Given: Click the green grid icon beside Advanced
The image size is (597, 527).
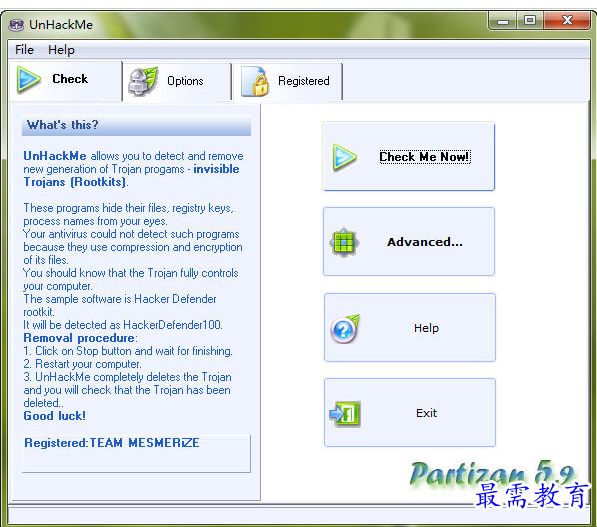Looking at the screenshot, I should click(343, 242).
